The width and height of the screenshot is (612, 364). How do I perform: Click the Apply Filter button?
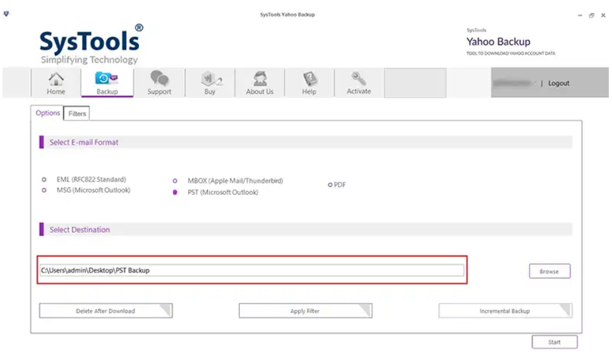305,311
